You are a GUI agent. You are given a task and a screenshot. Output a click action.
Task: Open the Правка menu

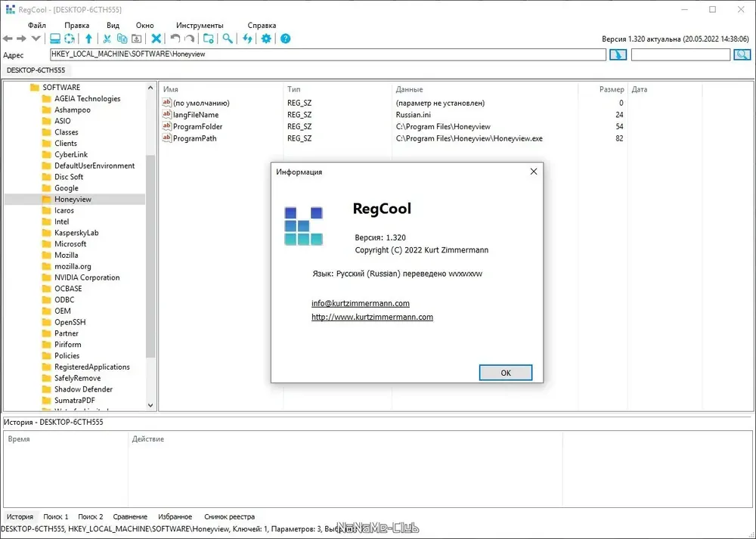(x=76, y=26)
